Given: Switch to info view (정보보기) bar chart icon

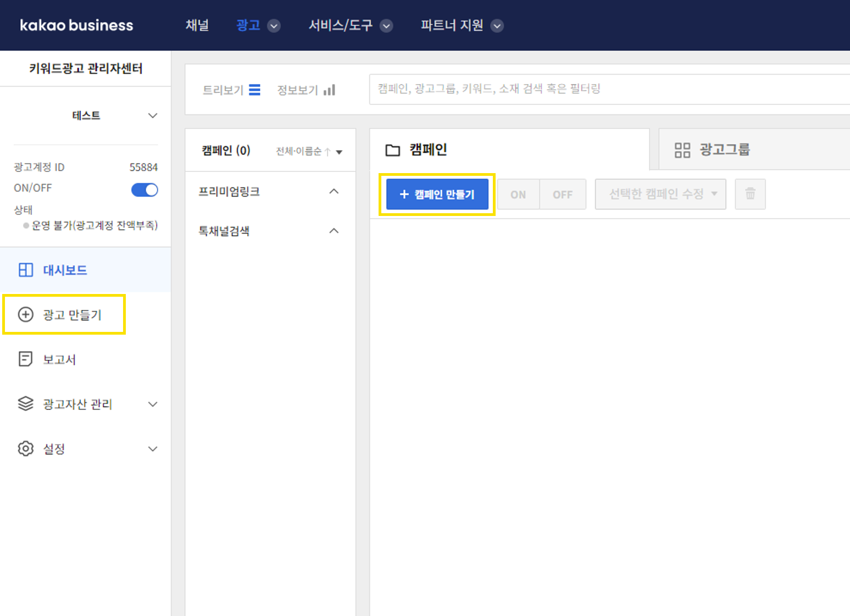Looking at the screenshot, I should (329, 90).
